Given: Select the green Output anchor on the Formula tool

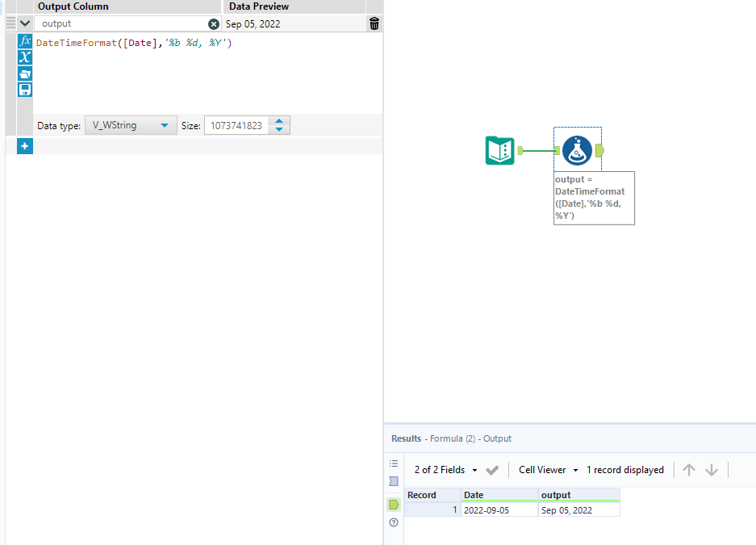Looking at the screenshot, I should coord(600,149).
